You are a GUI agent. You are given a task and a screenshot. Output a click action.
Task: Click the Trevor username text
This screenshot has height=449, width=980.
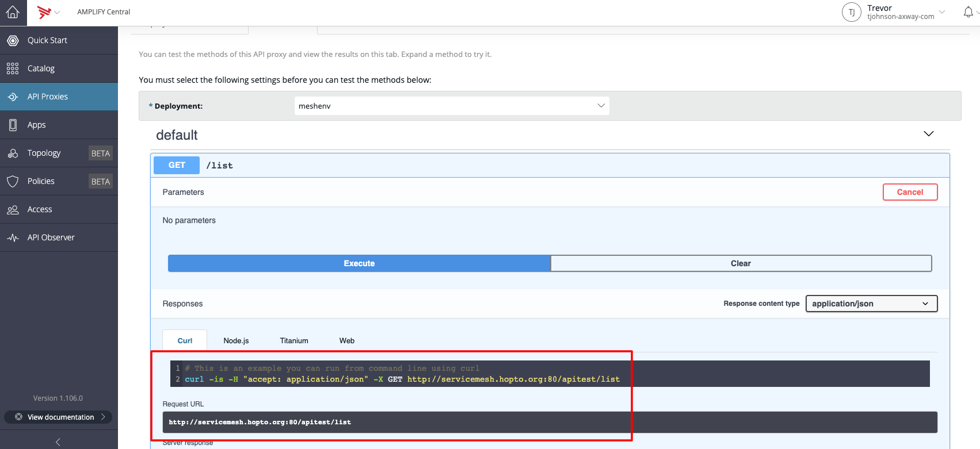(879, 8)
